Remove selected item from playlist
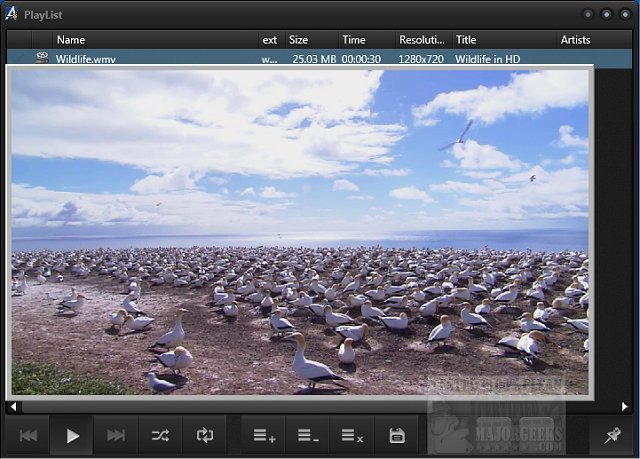Viewport: 640px width, 459px height. click(308, 435)
